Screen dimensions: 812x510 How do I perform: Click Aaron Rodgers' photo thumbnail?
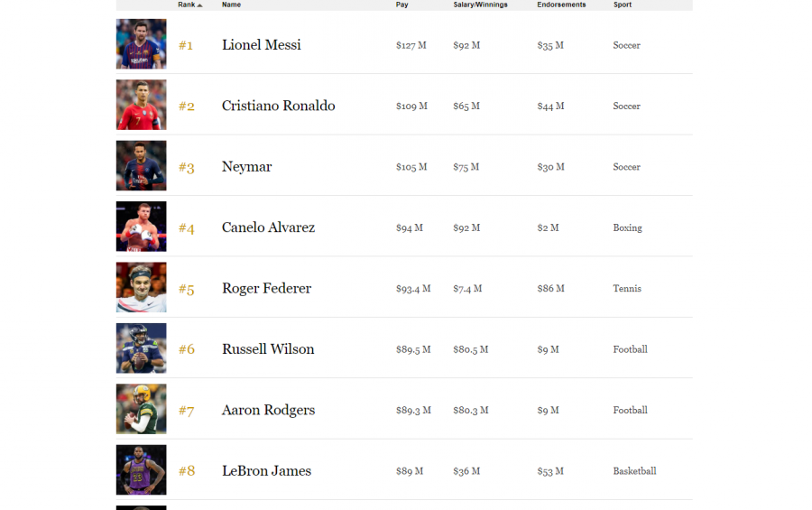[x=142, y=409]
